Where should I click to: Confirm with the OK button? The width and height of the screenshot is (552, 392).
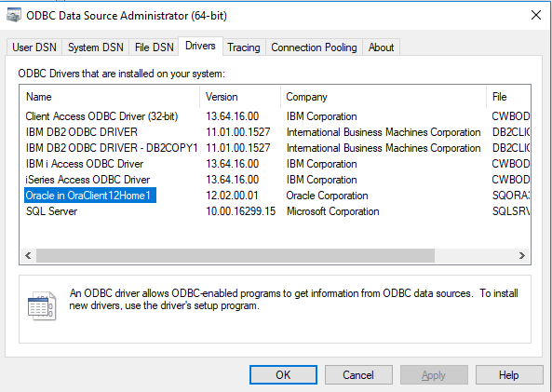[283, 374]
